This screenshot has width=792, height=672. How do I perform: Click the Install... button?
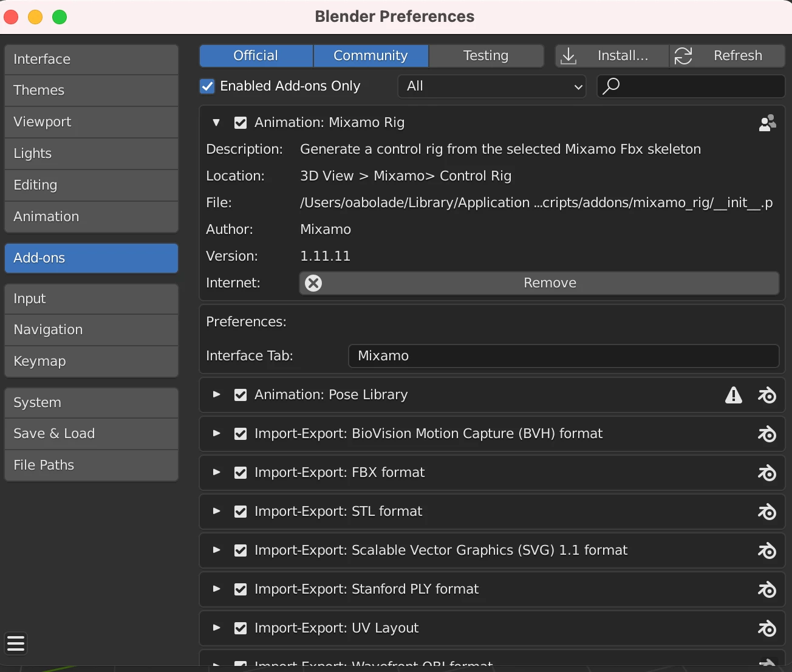(612, 56)
